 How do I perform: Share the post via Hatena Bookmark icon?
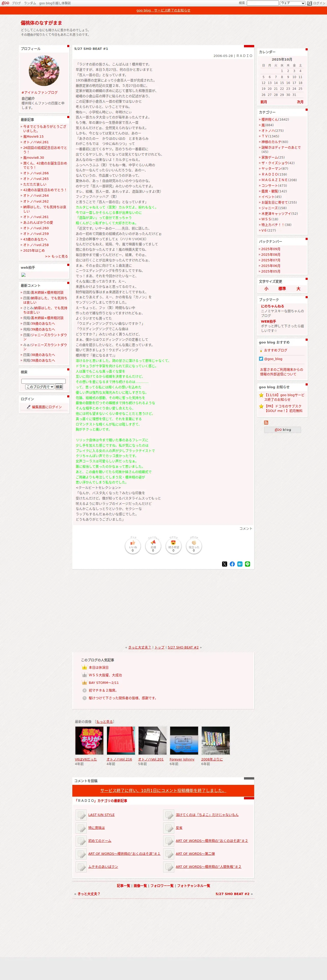pos(240,564)
